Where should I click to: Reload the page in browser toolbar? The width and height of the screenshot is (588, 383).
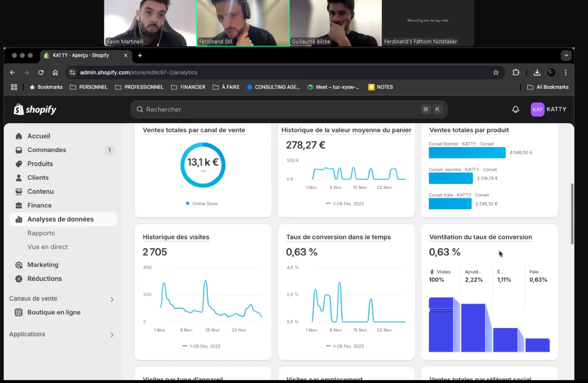pyautogui.click(x=41, y=73)
